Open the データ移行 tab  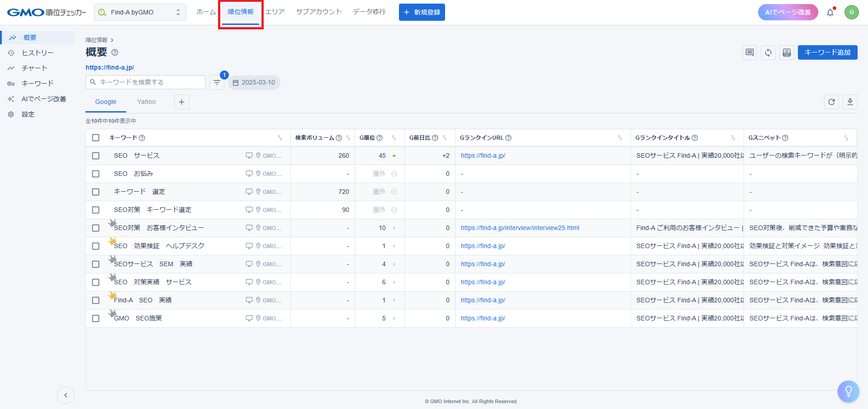tap(370, 12)
